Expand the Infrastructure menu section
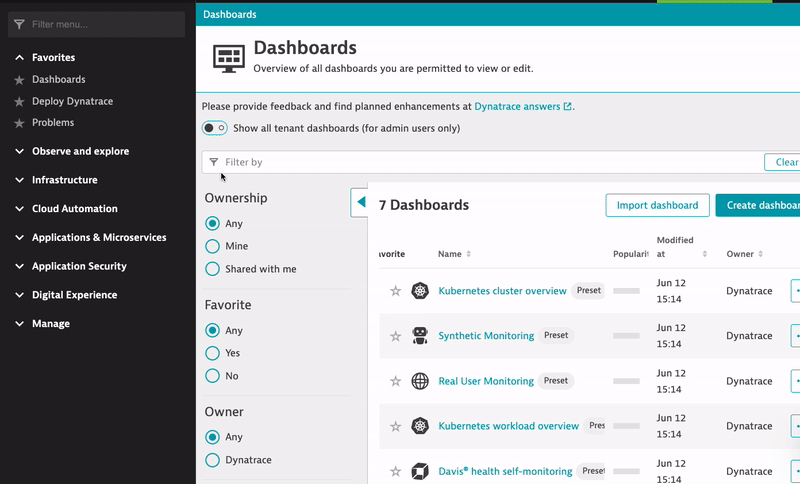Viewport: 800px width, 484px height. (19, 180)
